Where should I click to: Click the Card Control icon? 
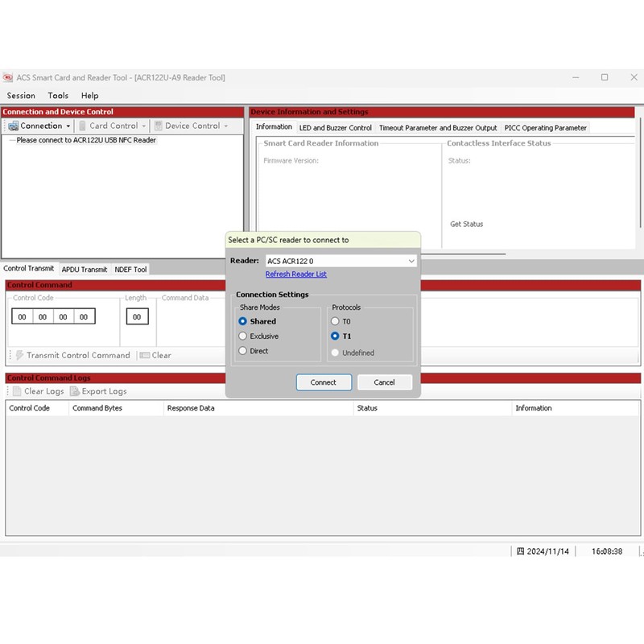[82, 126]
